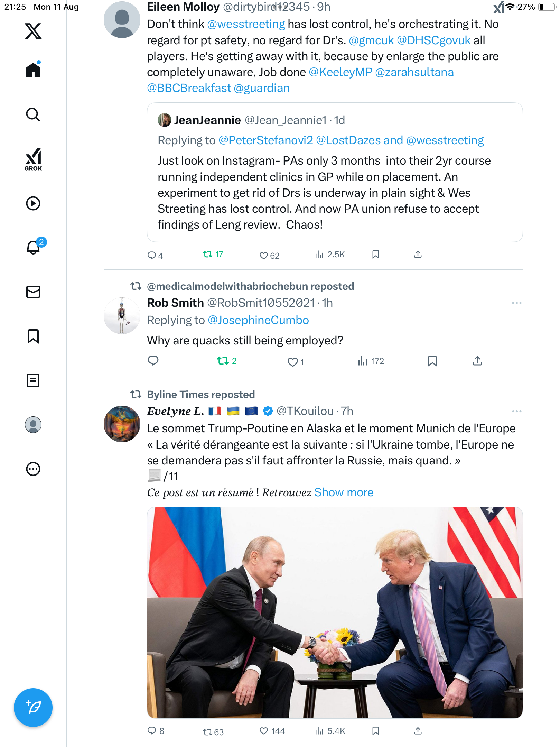Open the Search page
Viewport: 560px width, 747px height.
[33, 114]
